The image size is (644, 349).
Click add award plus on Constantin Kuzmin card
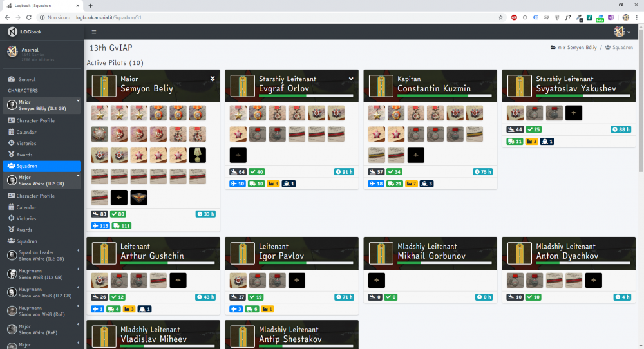pyautogui.click(x=415, y=155)
